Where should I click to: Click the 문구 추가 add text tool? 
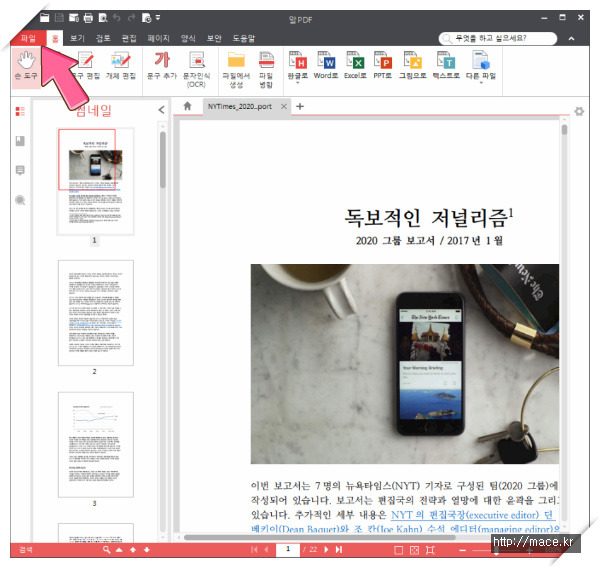(162, 66)
